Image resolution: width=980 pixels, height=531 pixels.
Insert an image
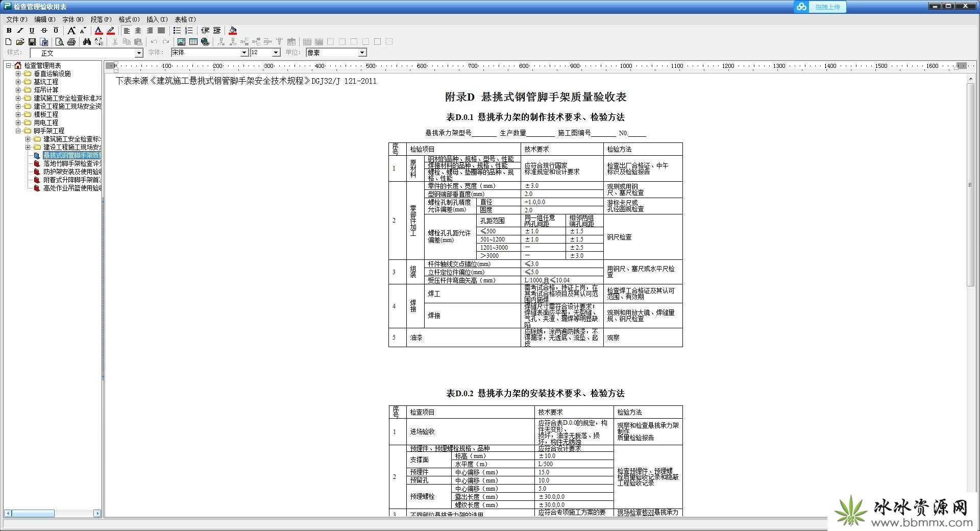coord(181,42)
